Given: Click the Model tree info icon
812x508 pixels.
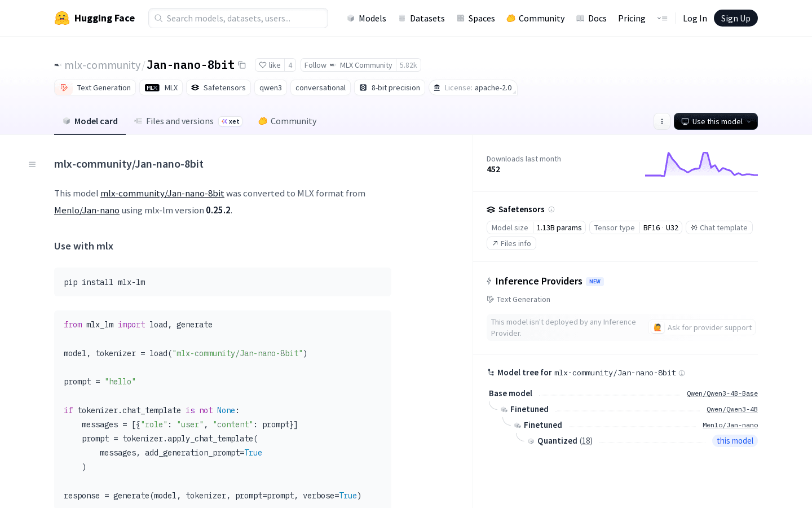Looking at the screenshot, I should (682, 373).
